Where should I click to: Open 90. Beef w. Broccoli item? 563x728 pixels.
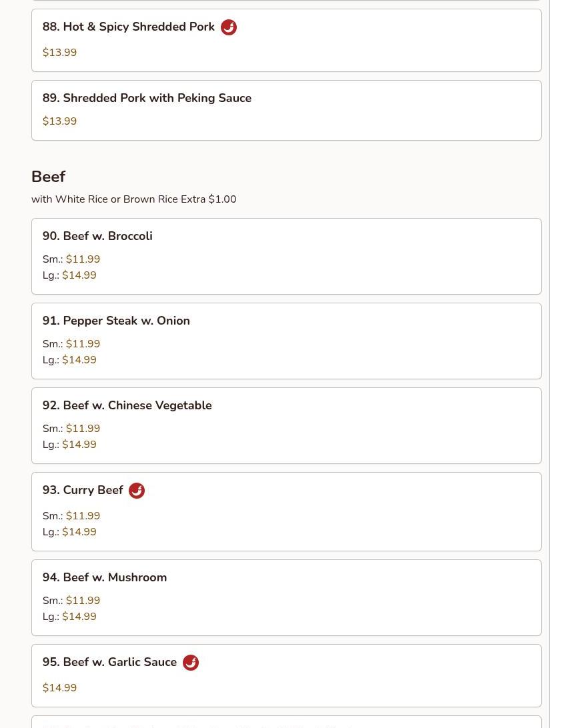pyautogui.click(x=97, y=236)
